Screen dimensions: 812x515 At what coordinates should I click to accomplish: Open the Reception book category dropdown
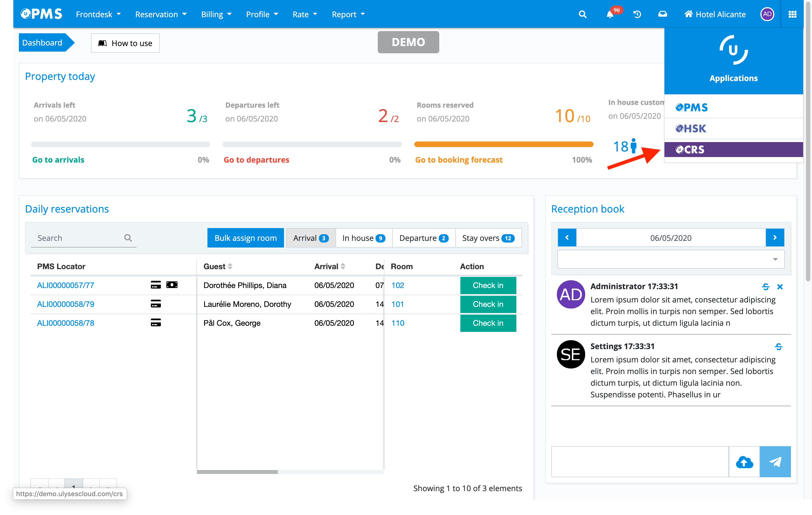671,259
